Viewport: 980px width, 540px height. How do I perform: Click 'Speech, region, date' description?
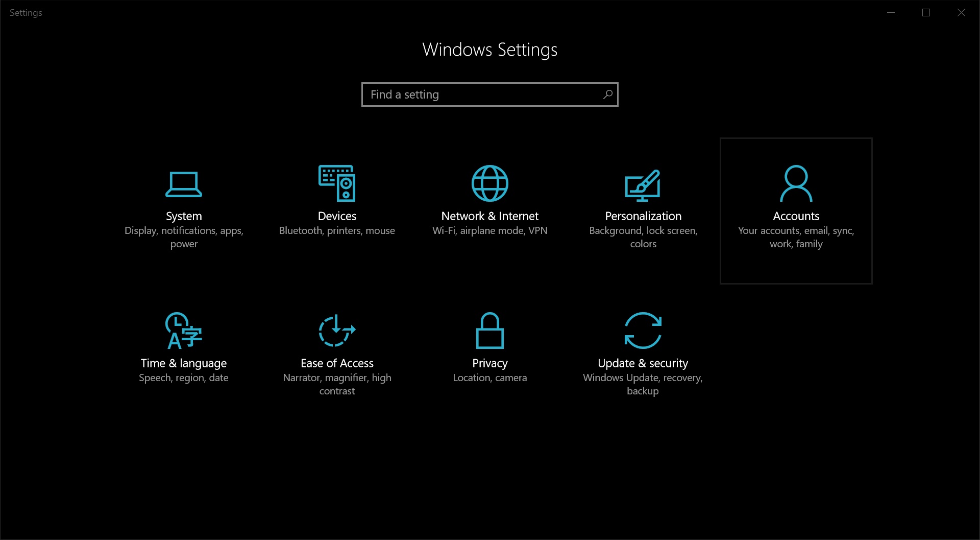184,378
